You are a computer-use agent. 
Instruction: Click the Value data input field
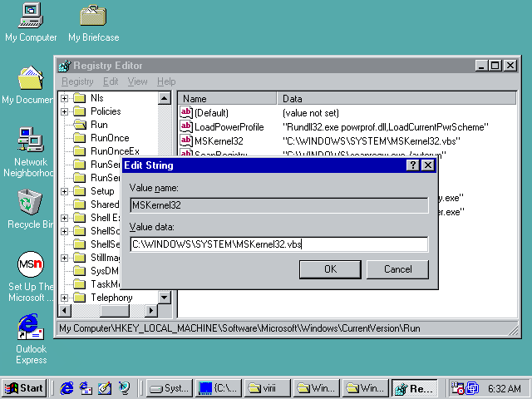pyautogui.click(x=279, y=244)
